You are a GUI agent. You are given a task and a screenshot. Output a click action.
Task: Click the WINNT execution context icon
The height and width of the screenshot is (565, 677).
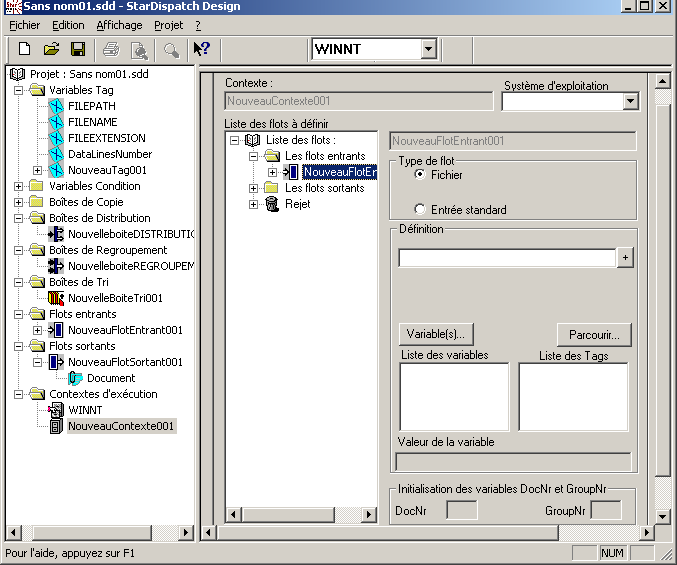[x=56, y=410]
